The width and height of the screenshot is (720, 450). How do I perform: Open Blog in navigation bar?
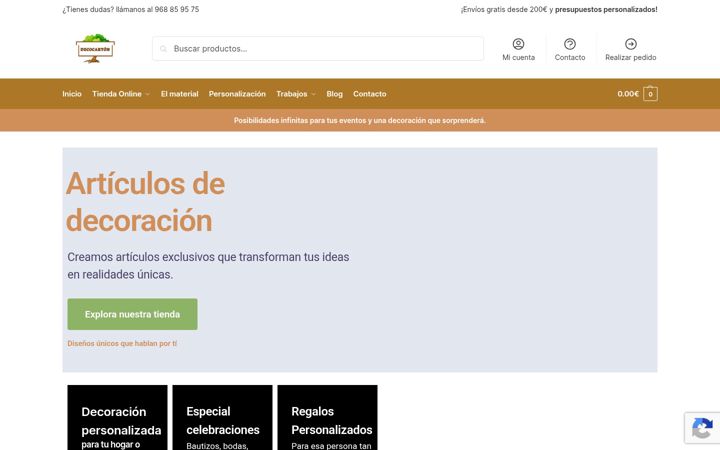point(334,94)
